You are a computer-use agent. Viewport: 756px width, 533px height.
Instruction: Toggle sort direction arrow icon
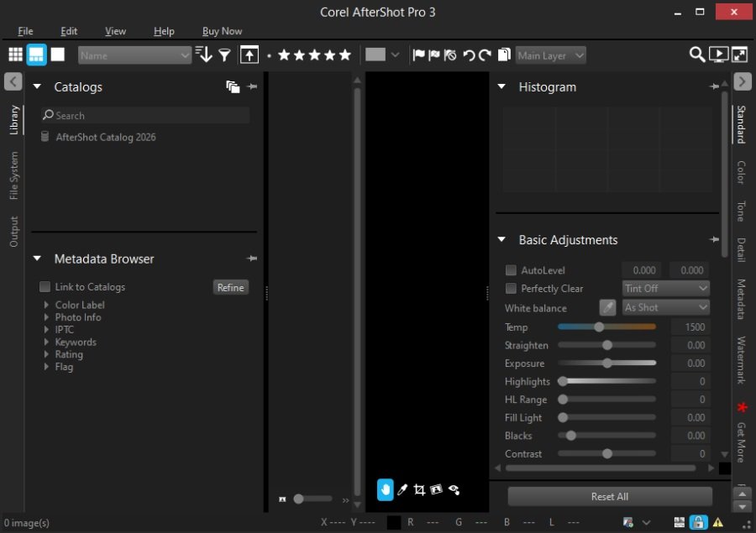tap(204, 55)
